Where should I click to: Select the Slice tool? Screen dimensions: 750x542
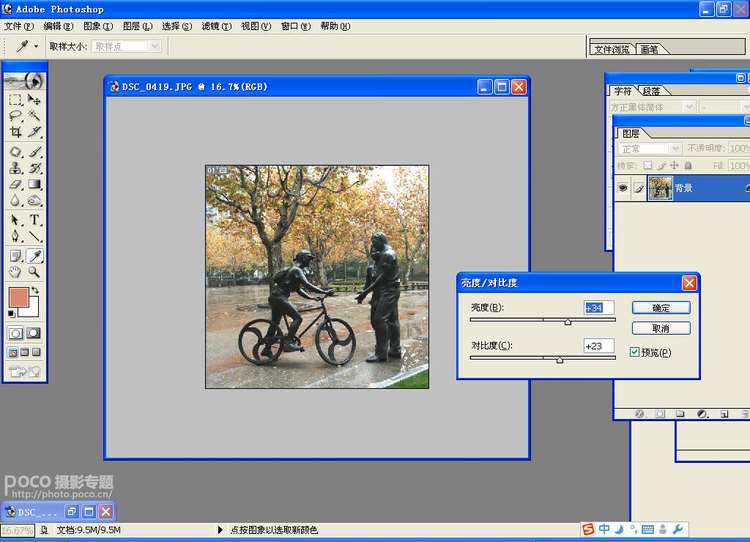click(x=34, y=132)
